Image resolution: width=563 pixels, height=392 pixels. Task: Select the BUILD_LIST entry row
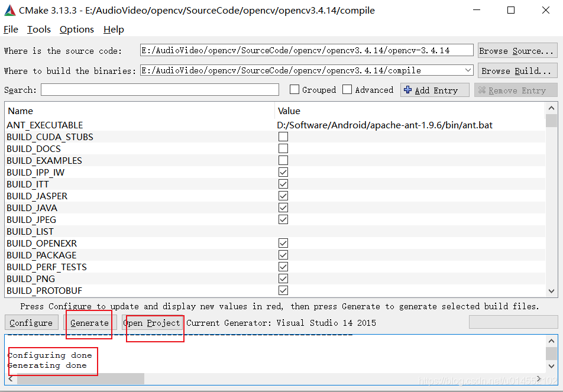275,232
